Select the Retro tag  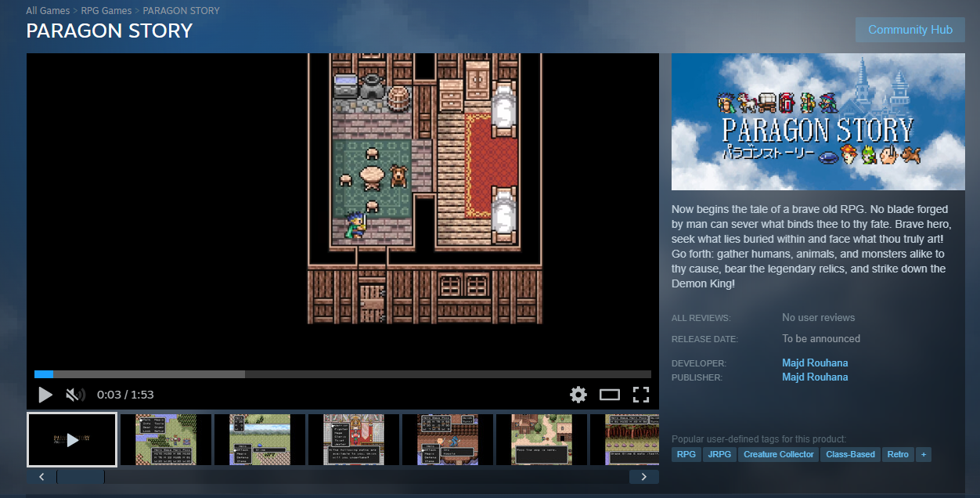click(x=898, y=454)
